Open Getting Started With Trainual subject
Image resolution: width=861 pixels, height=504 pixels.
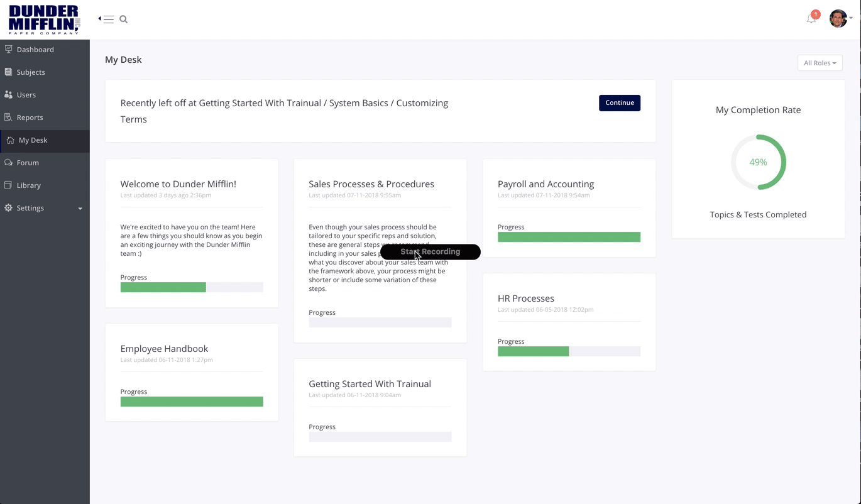[370, 384]
